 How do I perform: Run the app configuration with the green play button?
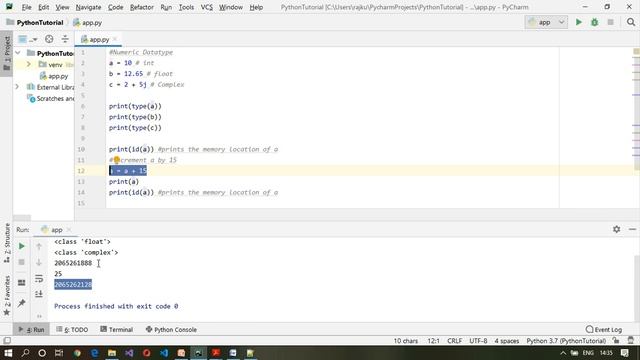coord(578,22)
